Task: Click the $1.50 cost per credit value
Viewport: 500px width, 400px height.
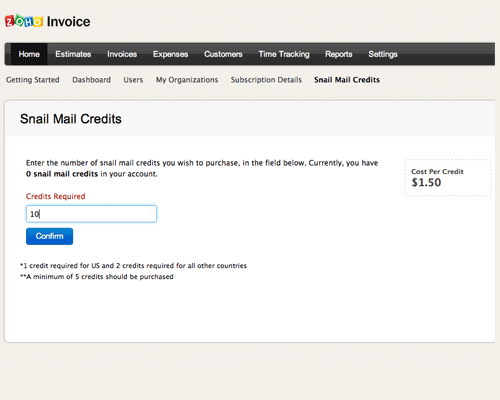Action: (426, 182)
